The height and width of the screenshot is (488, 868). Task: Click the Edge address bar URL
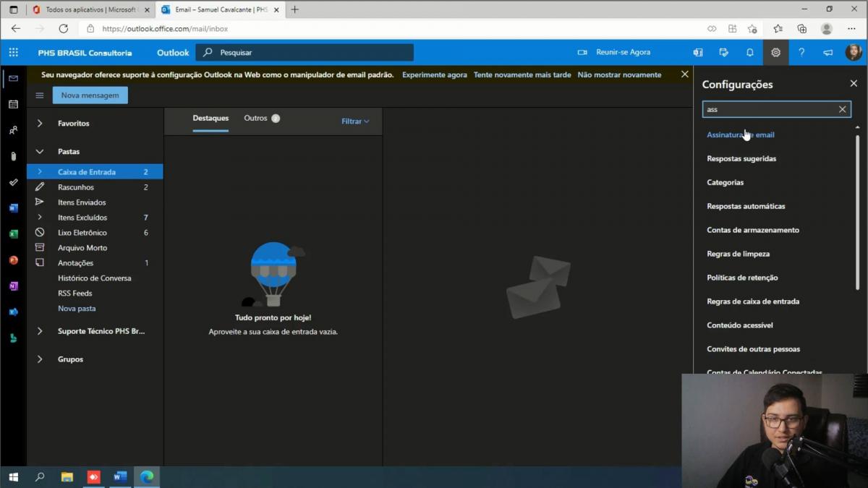(165, 29)
